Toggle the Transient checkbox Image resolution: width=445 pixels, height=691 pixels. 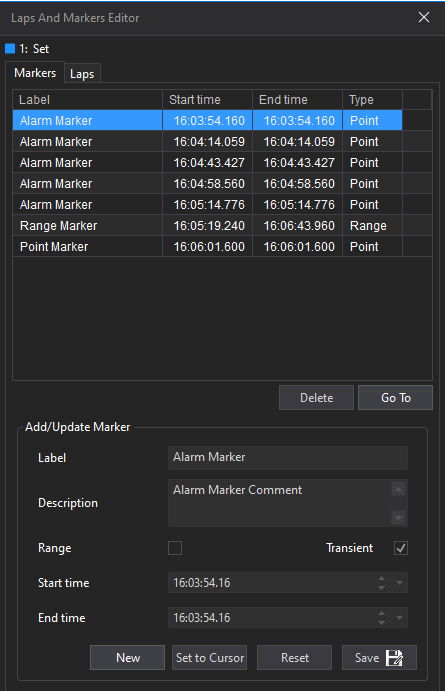(x=400, y=548)
